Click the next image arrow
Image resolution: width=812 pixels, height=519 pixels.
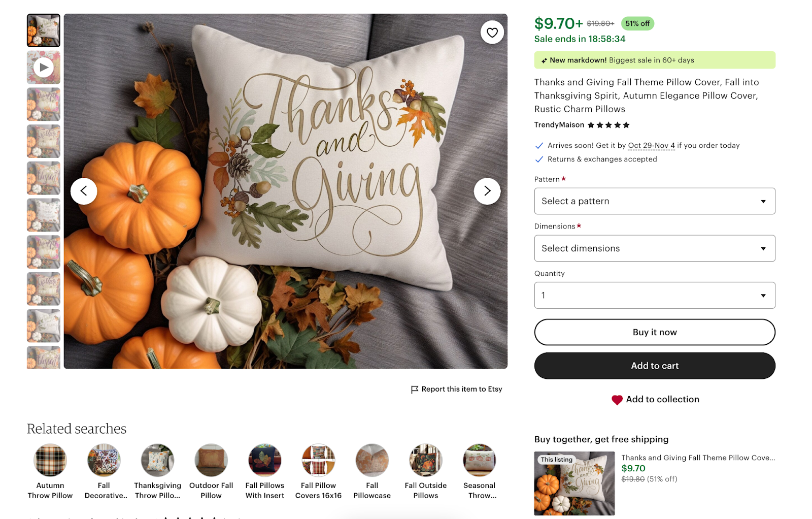pyautogui.click(x=487, y=191)
